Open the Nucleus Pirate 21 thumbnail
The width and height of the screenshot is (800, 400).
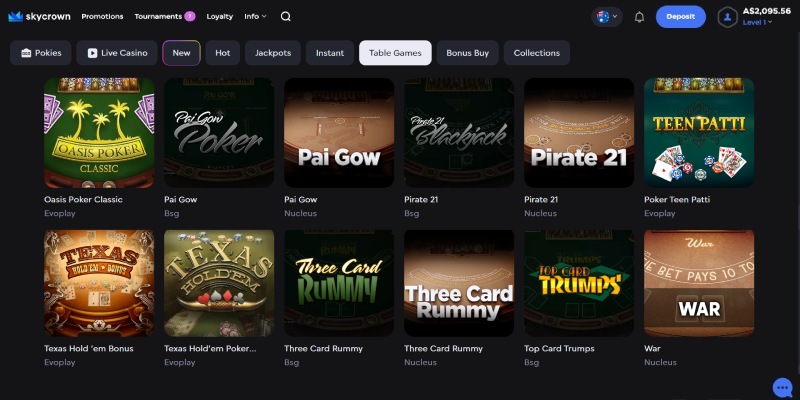click(x=579, y=133)
